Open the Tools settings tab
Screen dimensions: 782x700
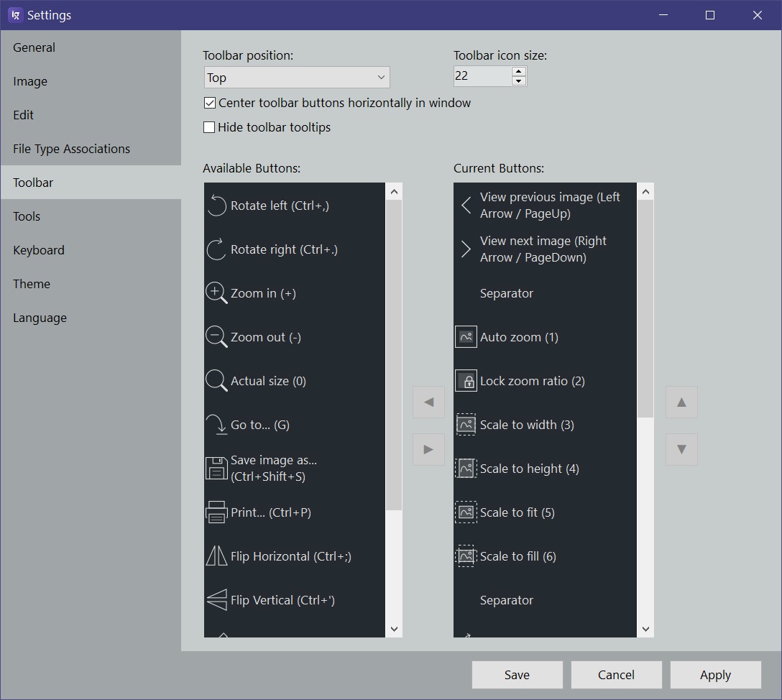click(91, 216)
